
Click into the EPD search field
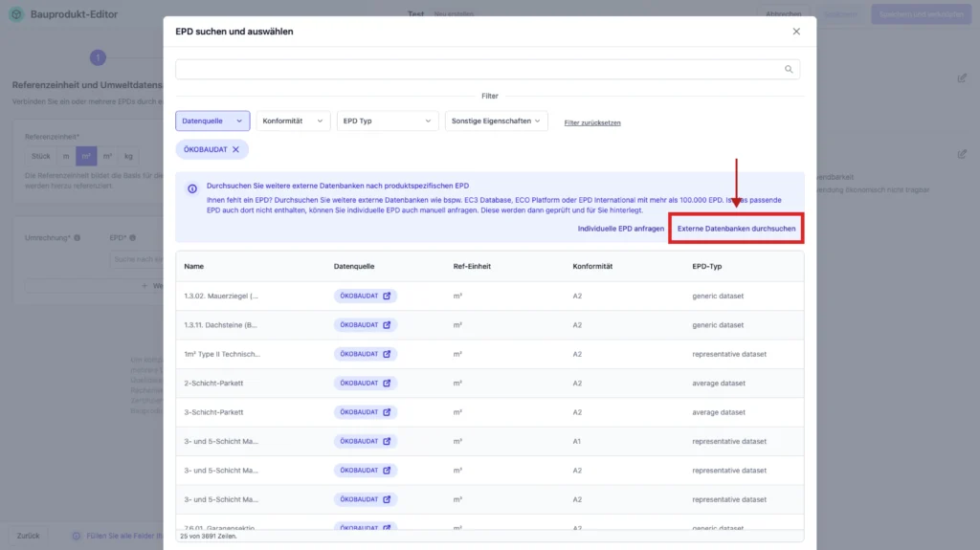point(487,70)
